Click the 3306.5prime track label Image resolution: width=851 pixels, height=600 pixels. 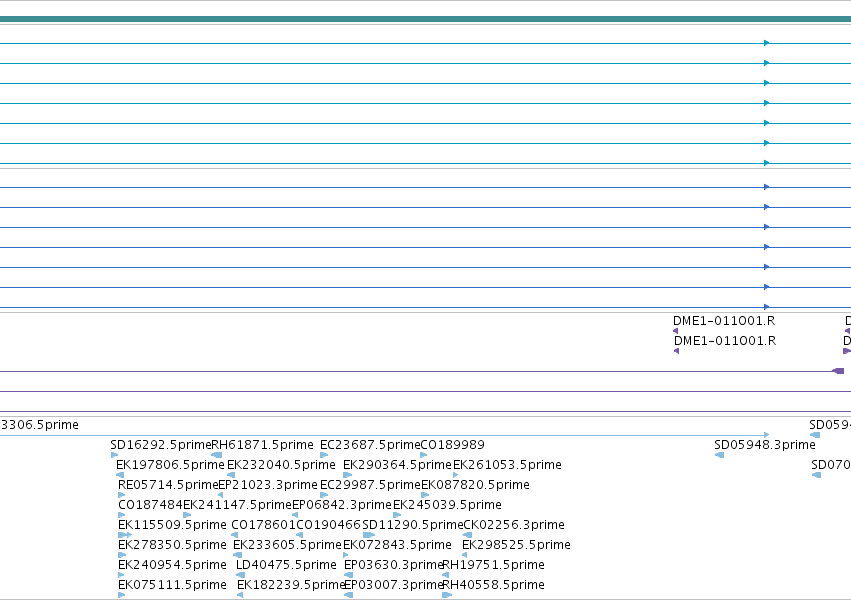click(x=40, y=425)
